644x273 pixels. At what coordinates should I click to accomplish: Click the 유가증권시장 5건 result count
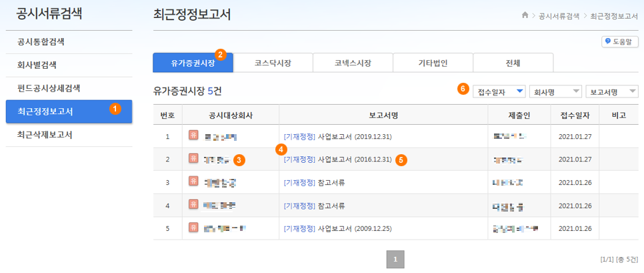point(187,91)
